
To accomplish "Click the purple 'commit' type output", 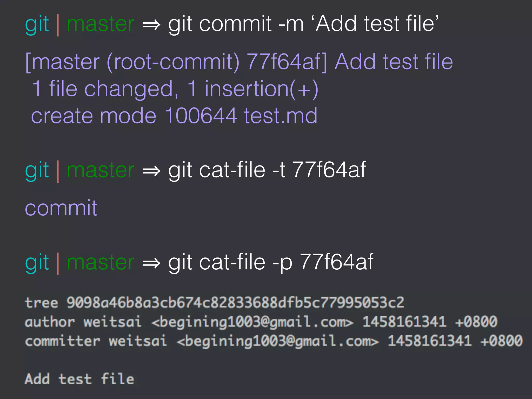I will click(x=61, y=208).
